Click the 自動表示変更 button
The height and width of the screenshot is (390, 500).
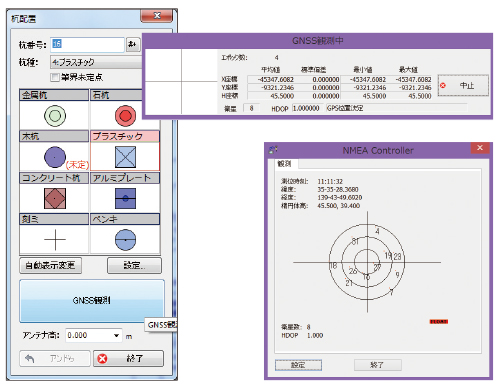(50, 265)
